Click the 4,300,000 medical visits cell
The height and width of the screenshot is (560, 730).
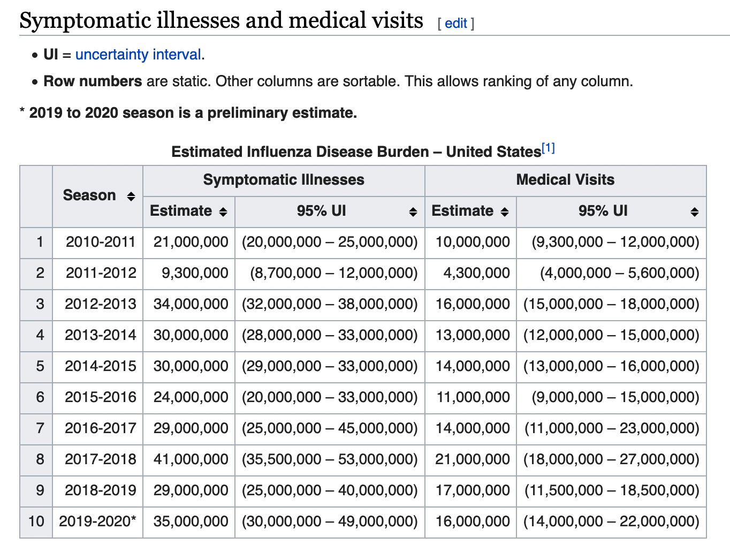pos(476,273)
